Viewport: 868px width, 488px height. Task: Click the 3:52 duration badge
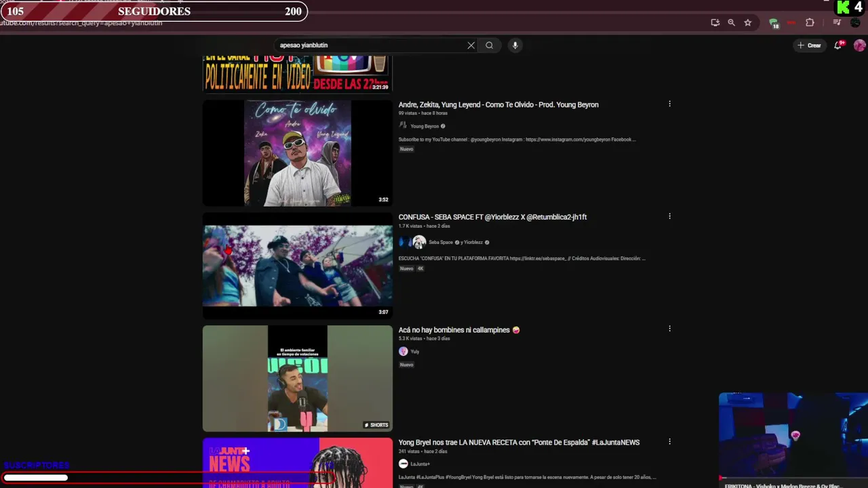383,200
